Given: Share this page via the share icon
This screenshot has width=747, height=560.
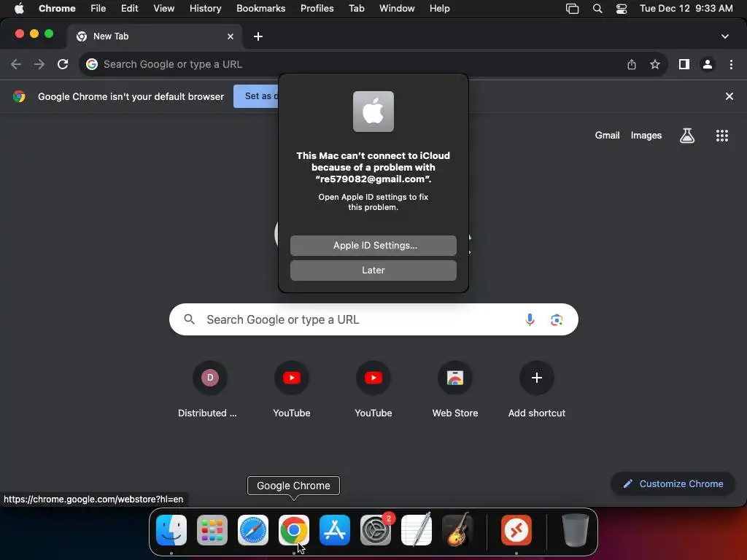Looking at the screenshot, I should coord(632,64).
